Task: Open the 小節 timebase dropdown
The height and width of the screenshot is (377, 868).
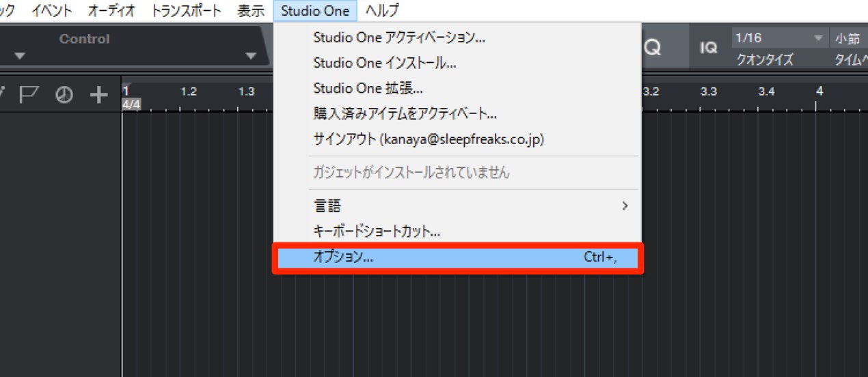Action: click(850, 38)
